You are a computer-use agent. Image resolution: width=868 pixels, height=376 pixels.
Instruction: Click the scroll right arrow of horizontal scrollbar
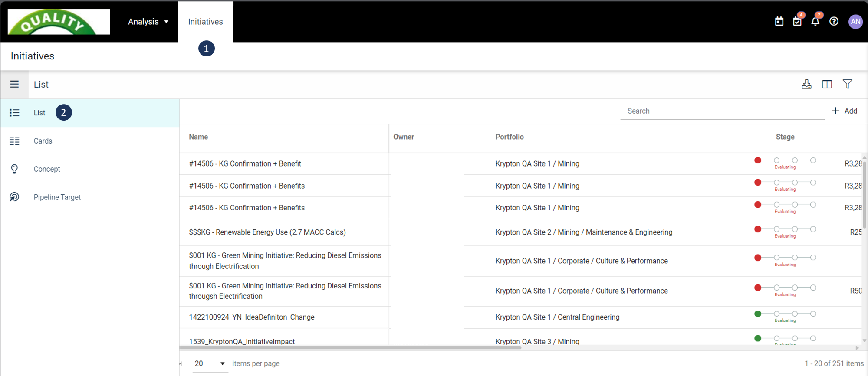point(857,347)
